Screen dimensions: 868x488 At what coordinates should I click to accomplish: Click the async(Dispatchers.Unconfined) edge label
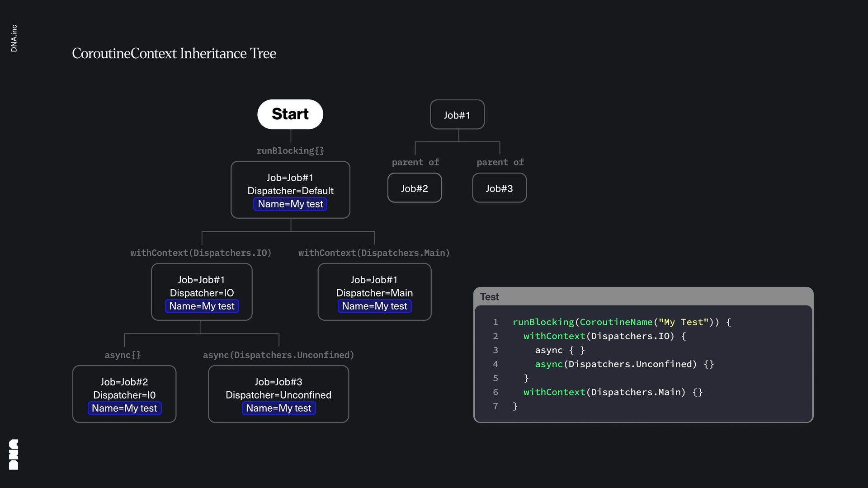278,355
